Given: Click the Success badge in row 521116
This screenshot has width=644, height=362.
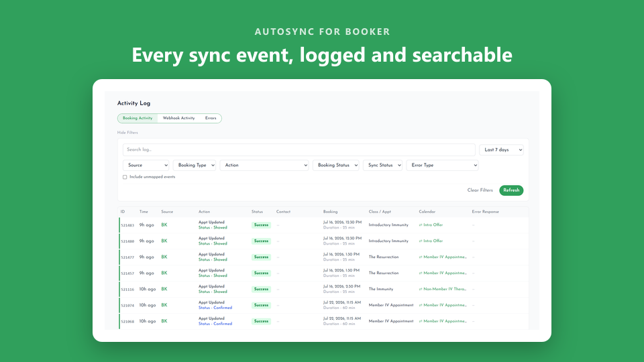Looking at the screenshot, I should click(x=261, y=289).
